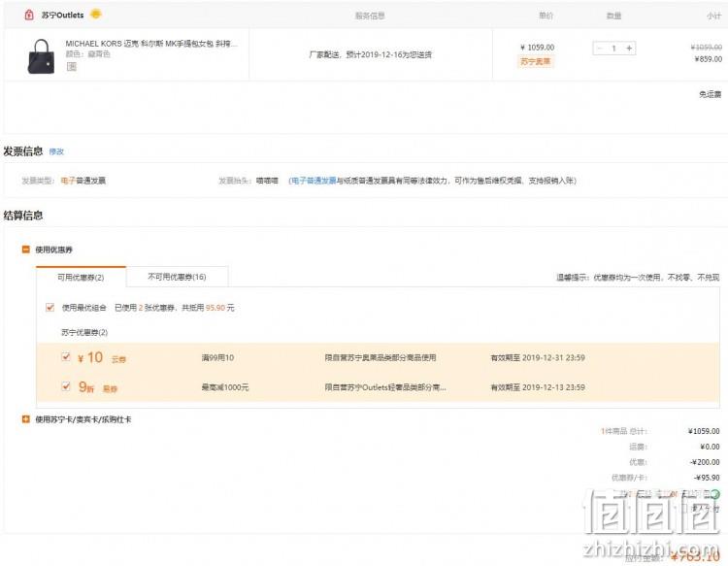Decrease quantity with the minus button

[x=600, y=49]
